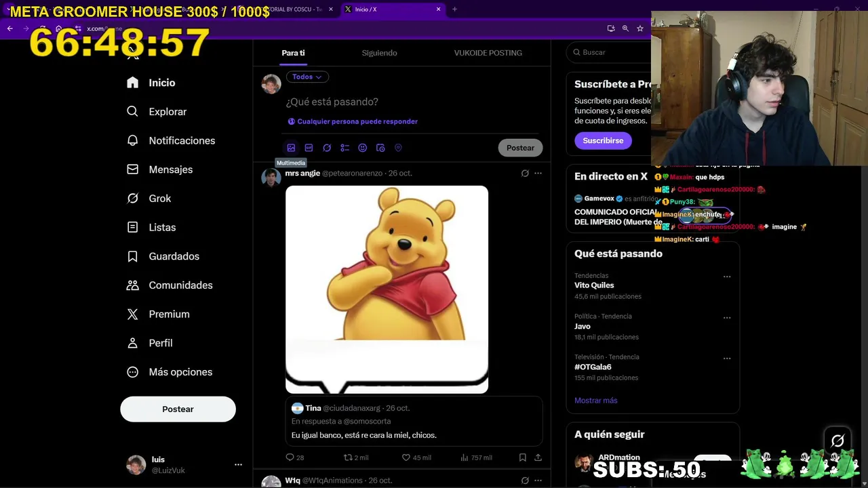Switch to VUKOIDE POSTING tab
The image size is (868, 488).
coord(488,53)
